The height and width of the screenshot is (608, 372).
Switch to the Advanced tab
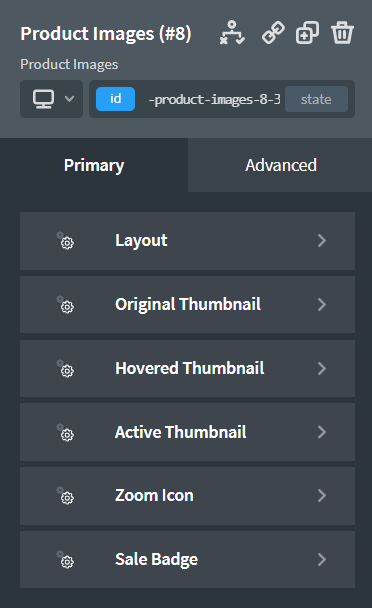tap(280, 165)
